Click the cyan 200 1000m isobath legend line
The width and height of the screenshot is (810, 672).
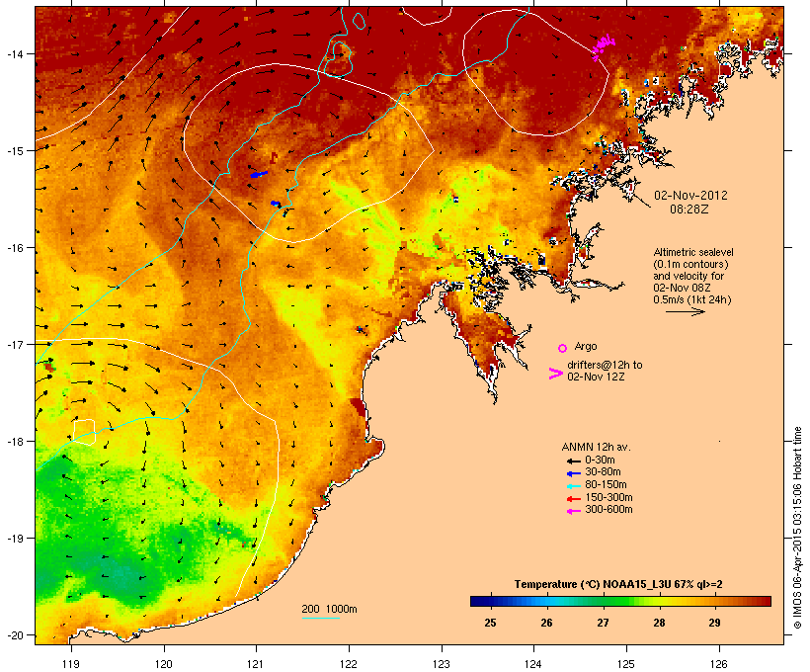320,618
